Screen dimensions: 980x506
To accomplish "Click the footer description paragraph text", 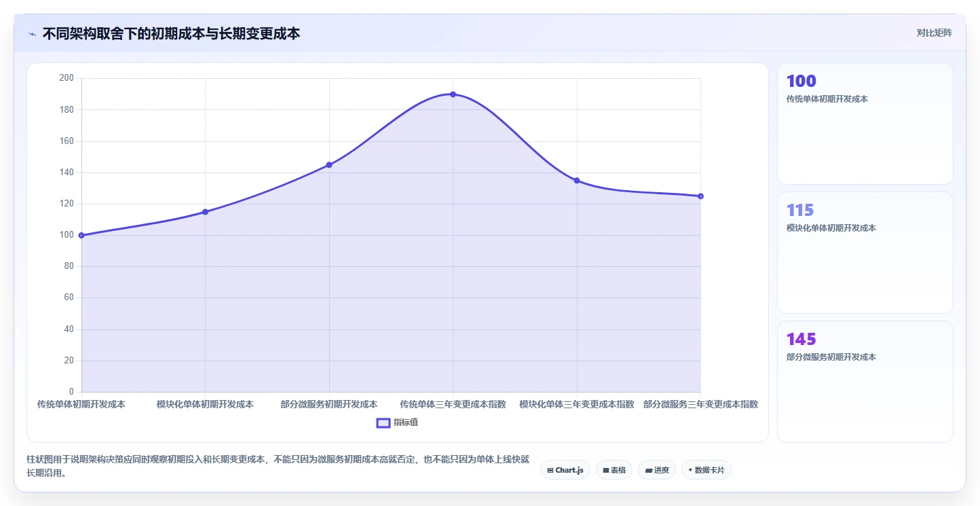I will coord(278,467).
